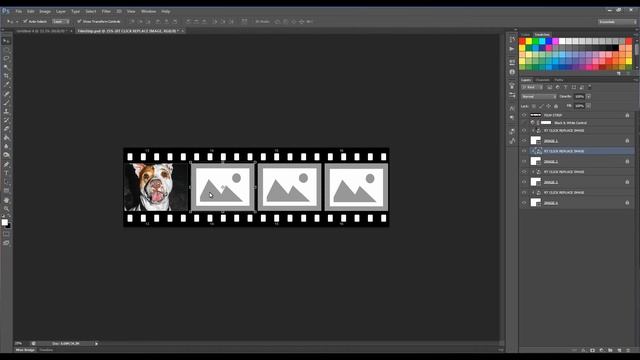Screen dimensions: 640x360
Task: Toggle Show Transform Controls checkbox
Action: (79, 21)
